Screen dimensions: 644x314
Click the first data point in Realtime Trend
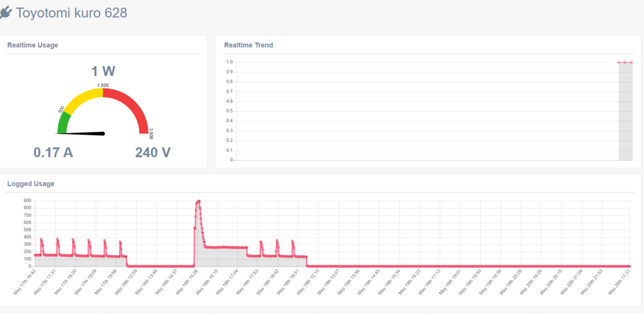(x=619, y=62)
